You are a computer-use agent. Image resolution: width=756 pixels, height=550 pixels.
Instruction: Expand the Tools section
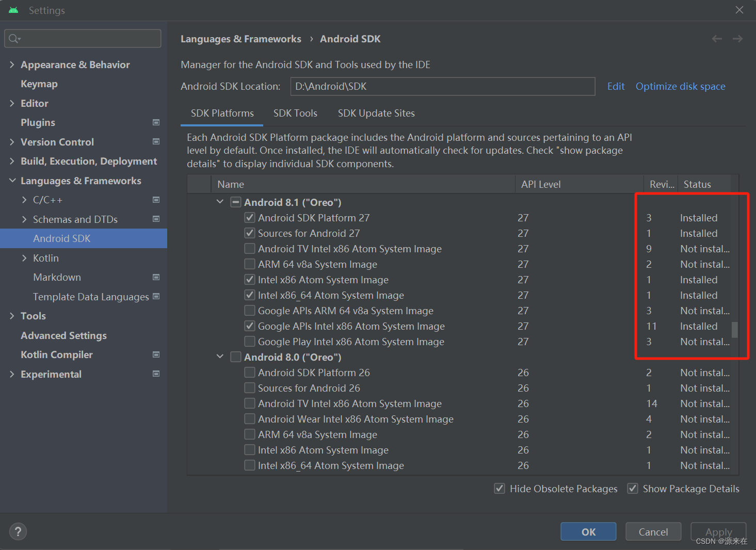click(12, 316)
